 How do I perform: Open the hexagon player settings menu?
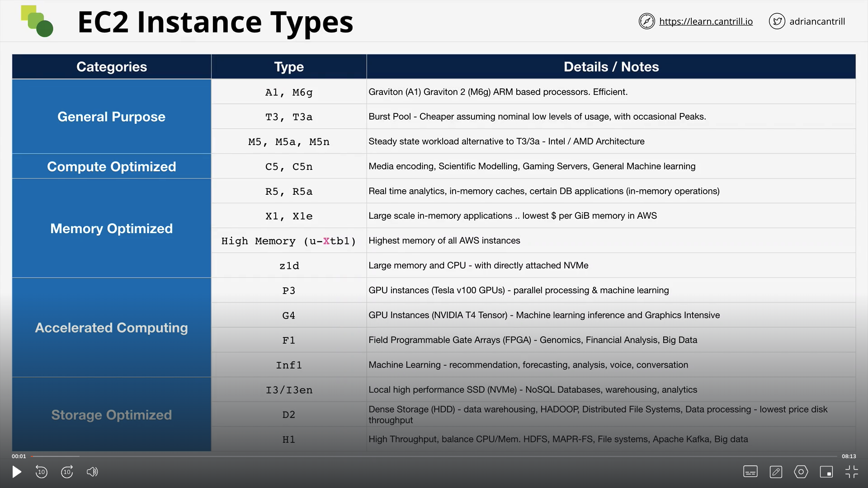point(801,472)
